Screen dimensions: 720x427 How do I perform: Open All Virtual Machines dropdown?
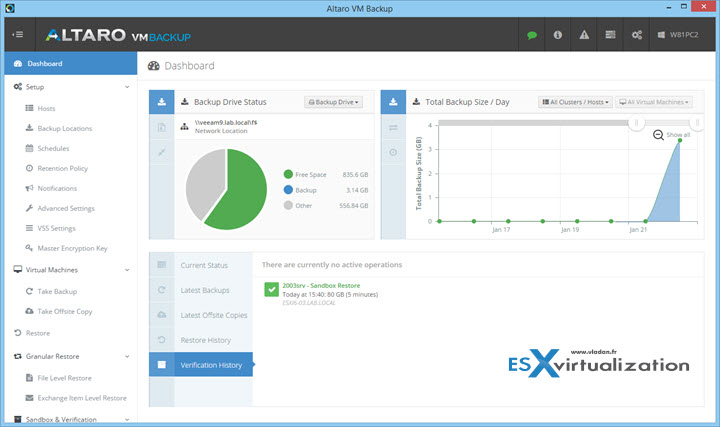(654, 102)
